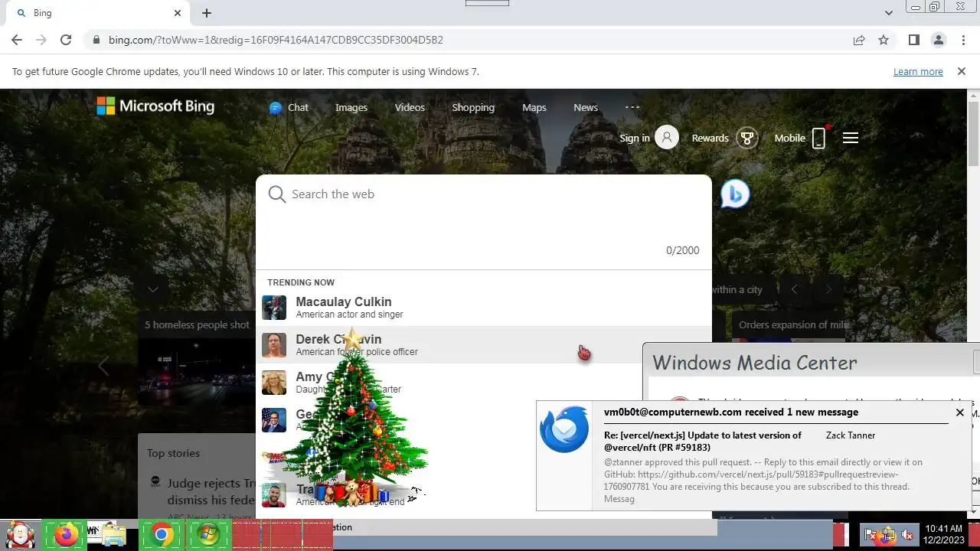Close the Thunderbird new mail notification
The image size is (980, 551).
point(959,412)
